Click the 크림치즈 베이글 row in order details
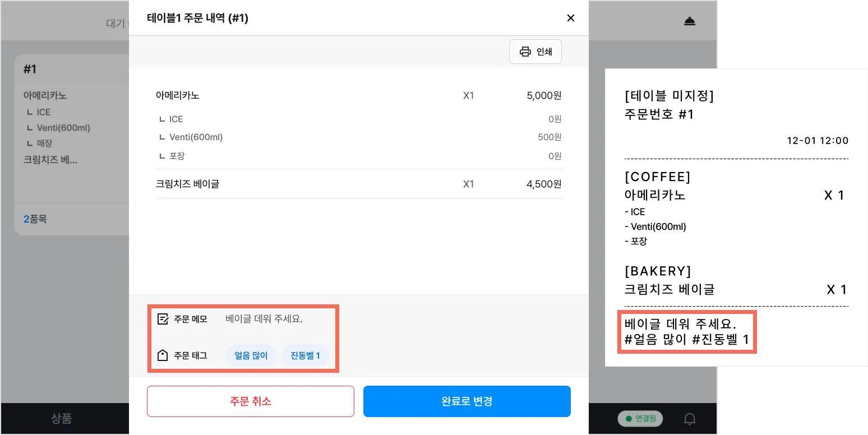This screenshot has width=868, height=435. click(358, 184)
